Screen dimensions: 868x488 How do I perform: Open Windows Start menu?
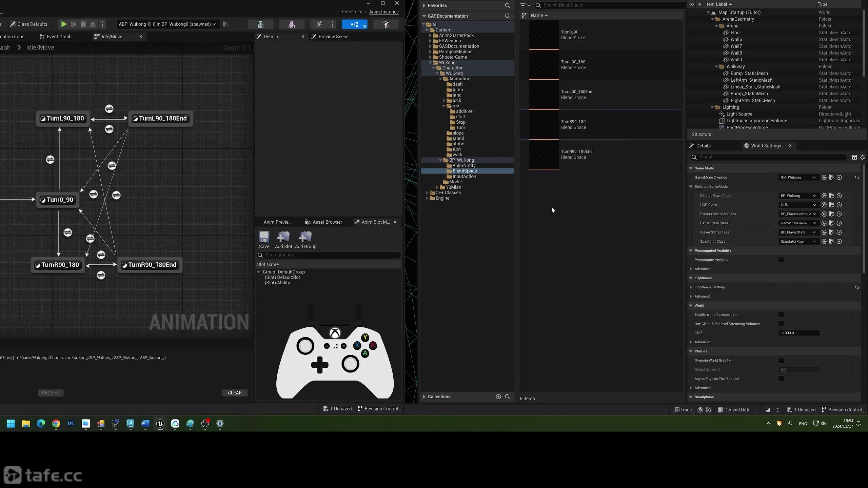pos(11,423)
